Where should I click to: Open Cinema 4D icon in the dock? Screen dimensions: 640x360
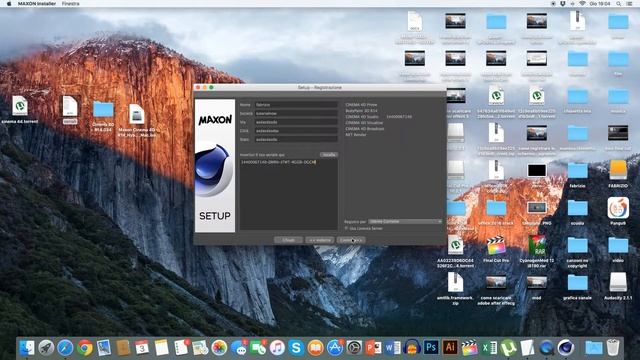click(x=566, y=348)
